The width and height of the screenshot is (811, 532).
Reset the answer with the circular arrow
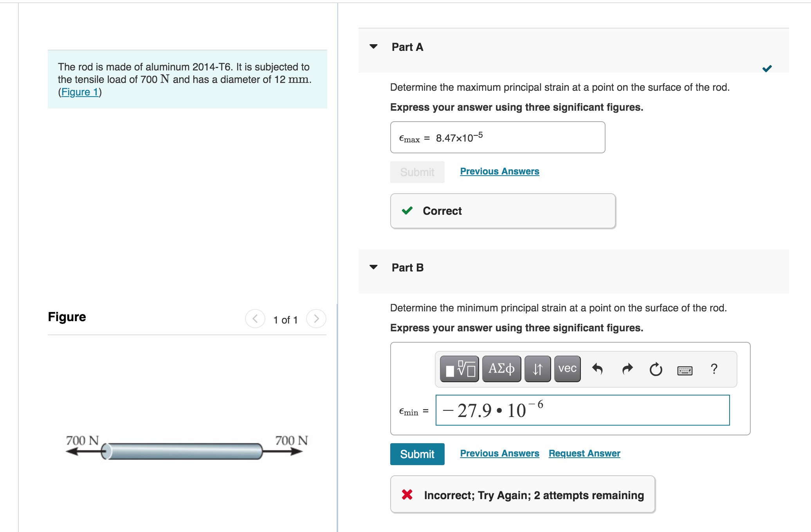tap(656, 369)
